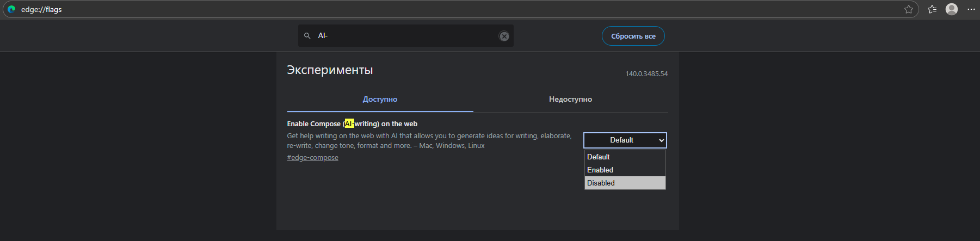980x241 pixels.
Task: Click the Эксперименты page heading
Action: (330, 70)
